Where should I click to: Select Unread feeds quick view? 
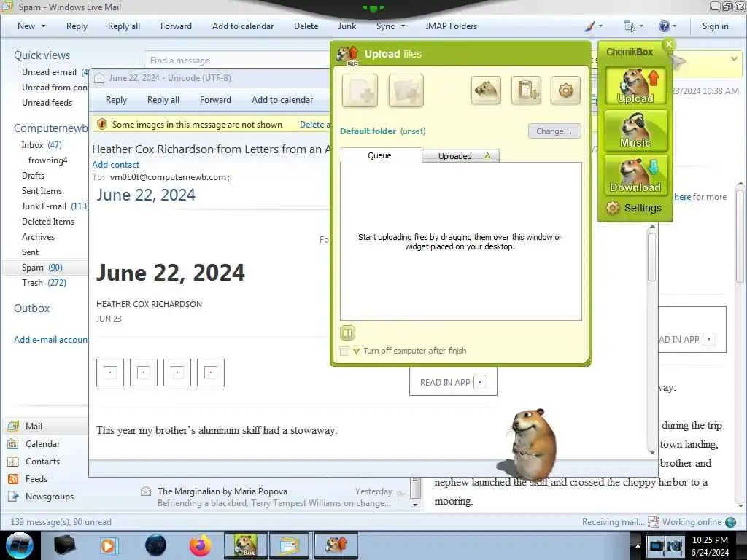47,103
